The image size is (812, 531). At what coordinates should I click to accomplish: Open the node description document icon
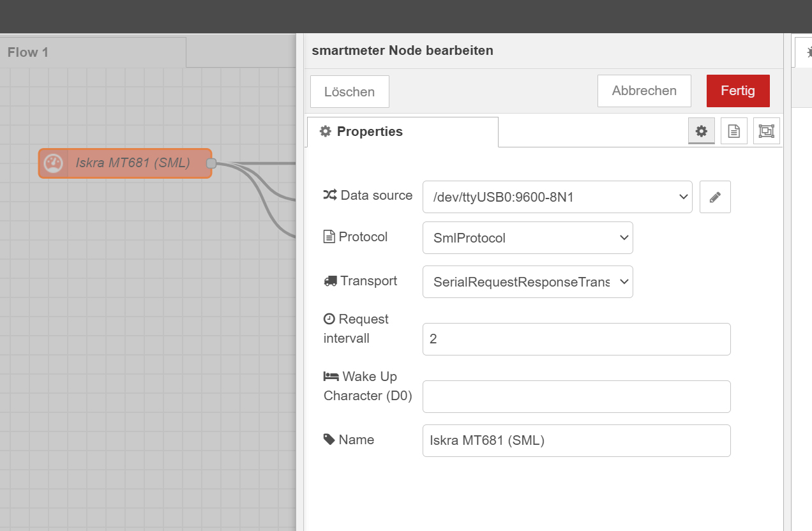pyautogui.click(x=733, y=131)
